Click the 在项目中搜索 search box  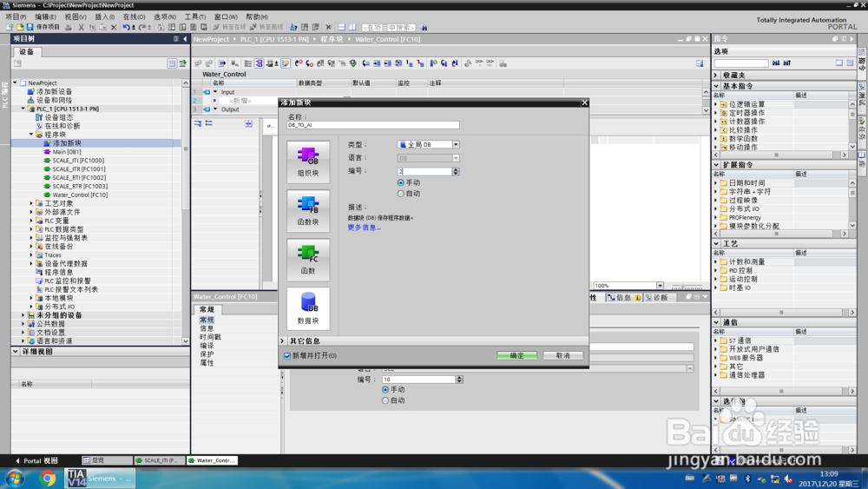(389, 27)
